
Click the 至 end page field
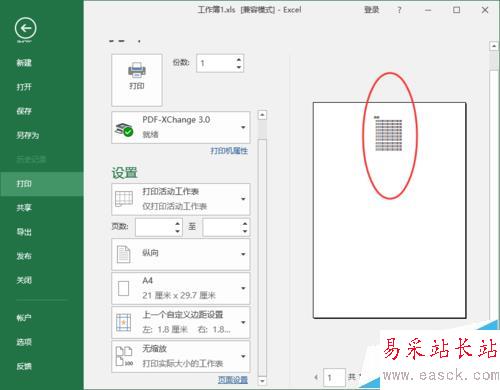[223, 227]
